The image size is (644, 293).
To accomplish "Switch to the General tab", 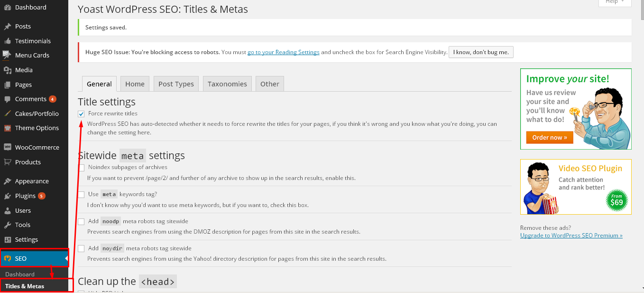I will point(99,84).
